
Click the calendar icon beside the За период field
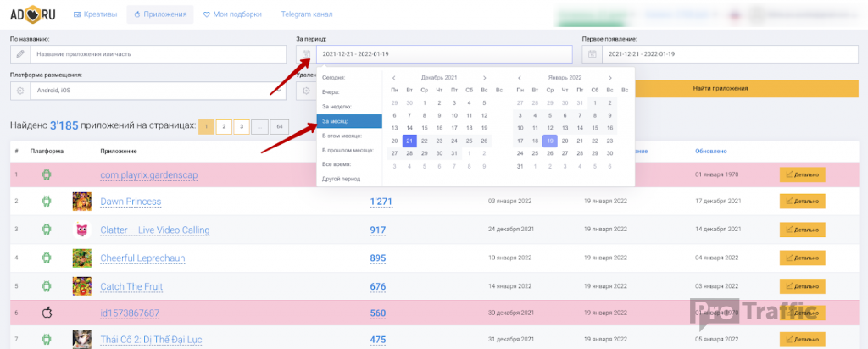[x=306, y=54]
